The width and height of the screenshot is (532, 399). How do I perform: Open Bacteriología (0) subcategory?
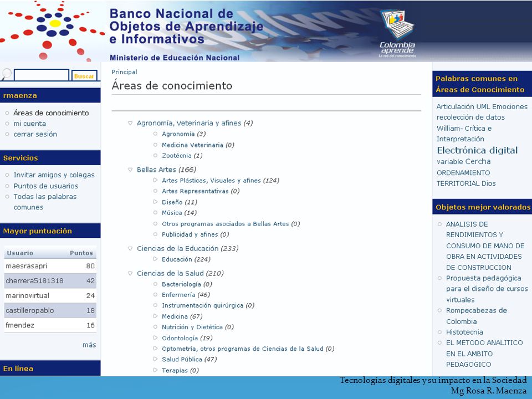pos(187,284)
